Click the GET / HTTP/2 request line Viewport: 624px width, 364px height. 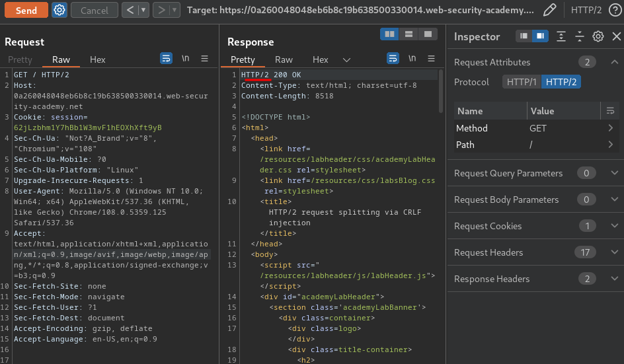(x=42, y=75)
